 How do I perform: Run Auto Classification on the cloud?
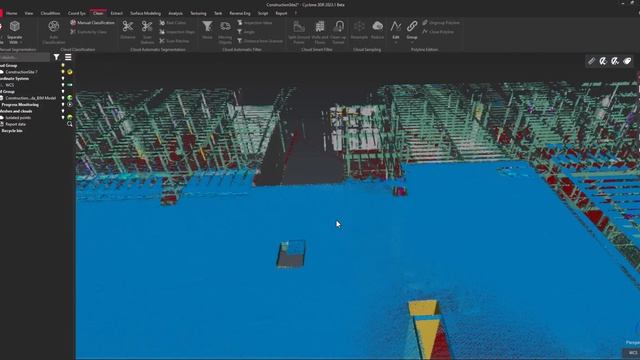(53, 33)
